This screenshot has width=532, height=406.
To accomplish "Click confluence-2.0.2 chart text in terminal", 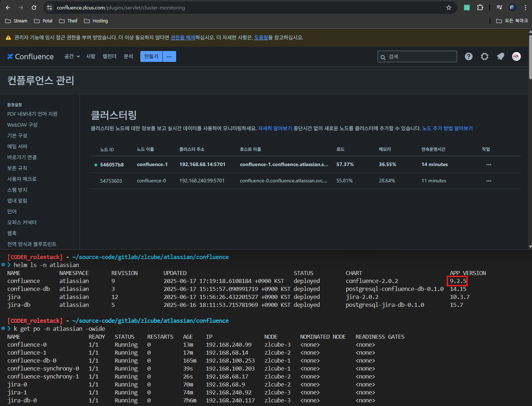I will click(x=372, y=281).
